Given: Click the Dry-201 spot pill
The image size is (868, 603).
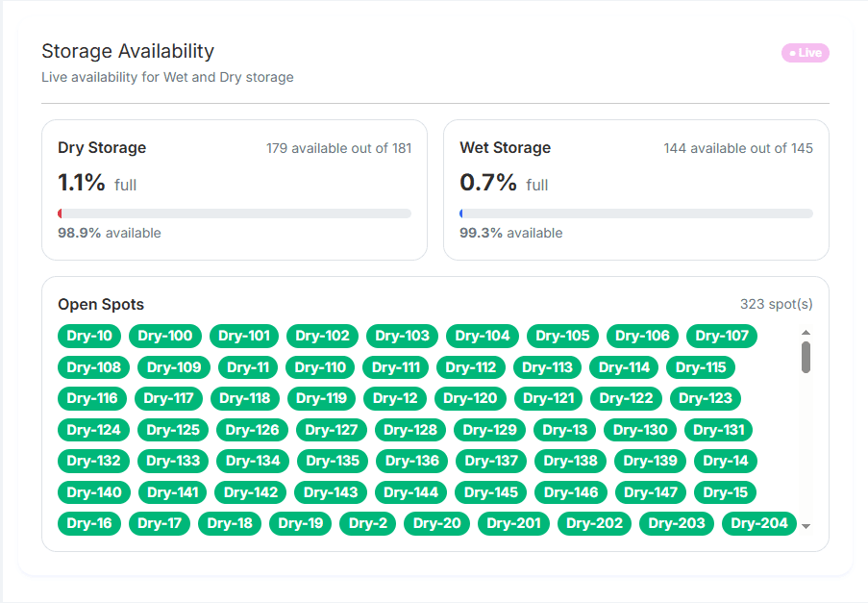Looking at the screenshot, I should click(513, 523).
